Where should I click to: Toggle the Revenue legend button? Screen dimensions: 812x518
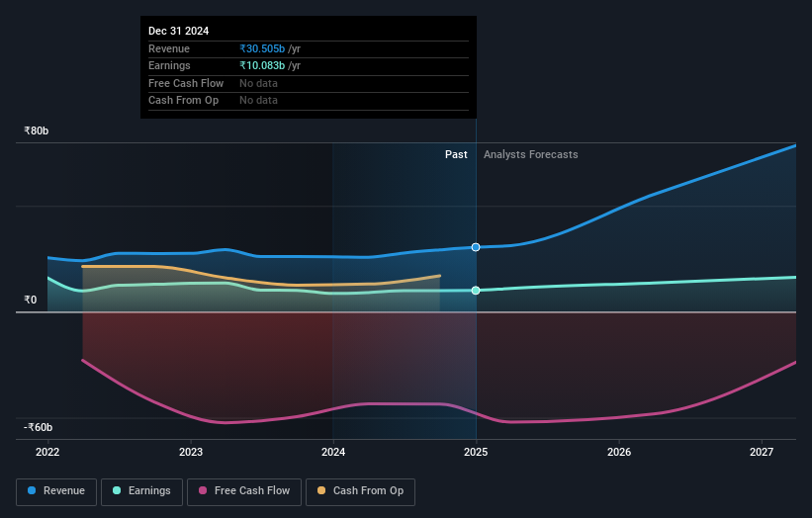pos(56,491)
